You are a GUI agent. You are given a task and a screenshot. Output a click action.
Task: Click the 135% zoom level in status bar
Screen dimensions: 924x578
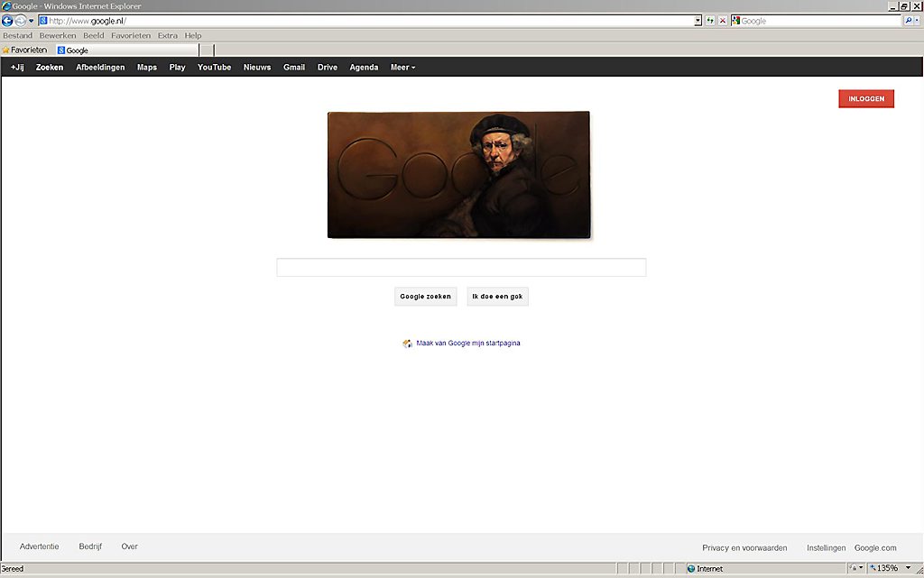(884, 568)
